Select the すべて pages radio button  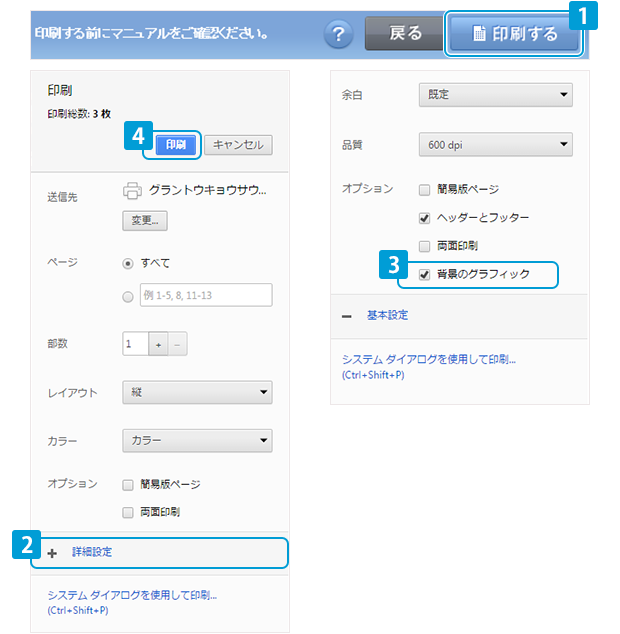pos(127,263)
